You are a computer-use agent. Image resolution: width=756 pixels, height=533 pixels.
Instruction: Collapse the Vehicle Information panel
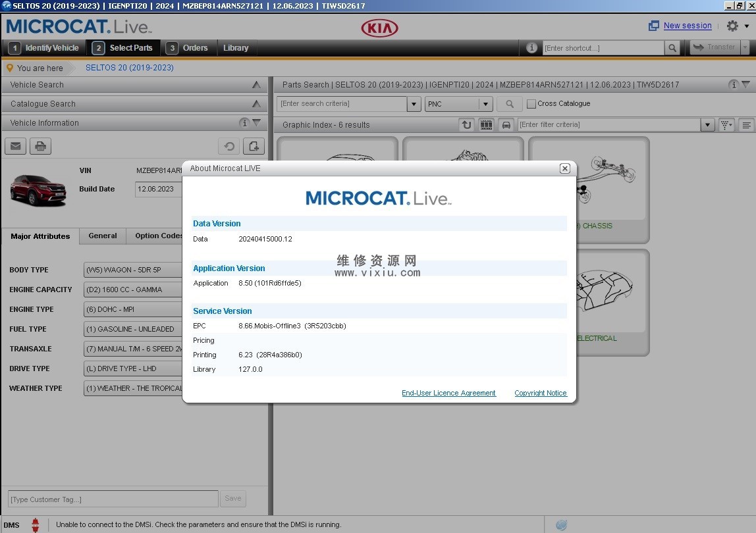tap(257, 122)
